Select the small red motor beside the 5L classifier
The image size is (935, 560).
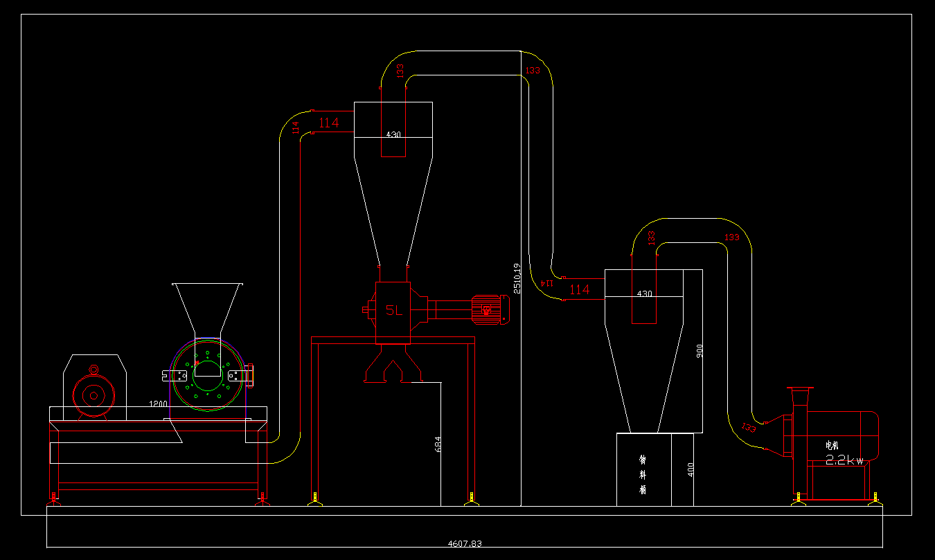[x=490, y=309]
